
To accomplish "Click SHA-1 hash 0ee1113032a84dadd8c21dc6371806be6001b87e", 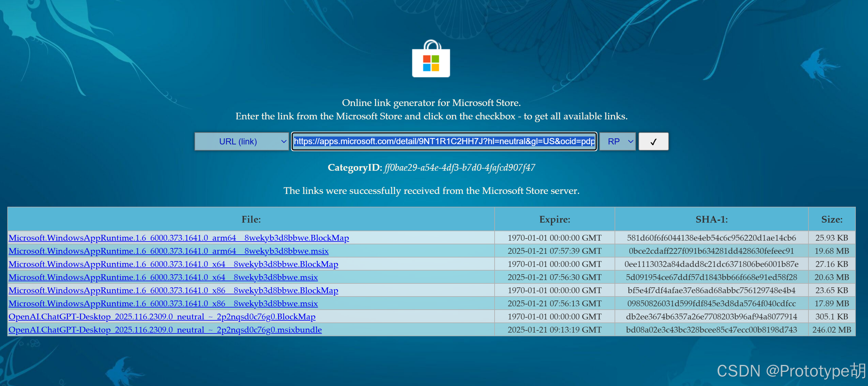I will point(712,264).
